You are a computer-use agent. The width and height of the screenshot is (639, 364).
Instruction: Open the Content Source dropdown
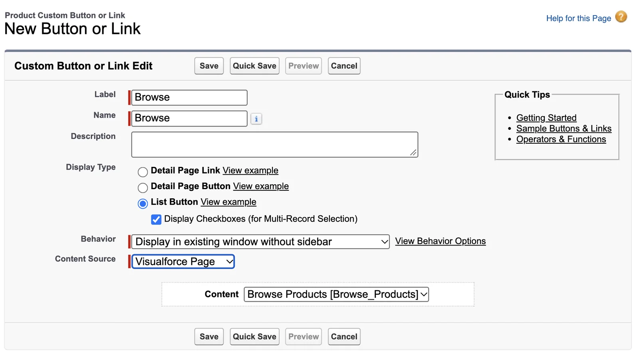tap(183, 262)
